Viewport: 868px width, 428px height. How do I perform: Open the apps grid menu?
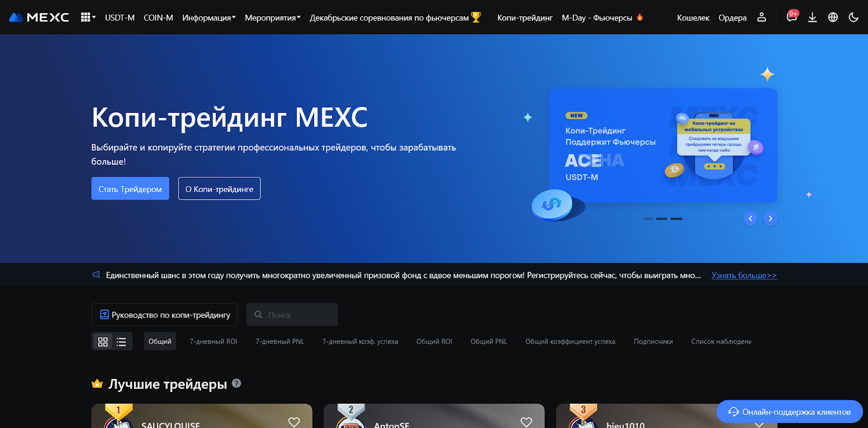pos(88,17)
